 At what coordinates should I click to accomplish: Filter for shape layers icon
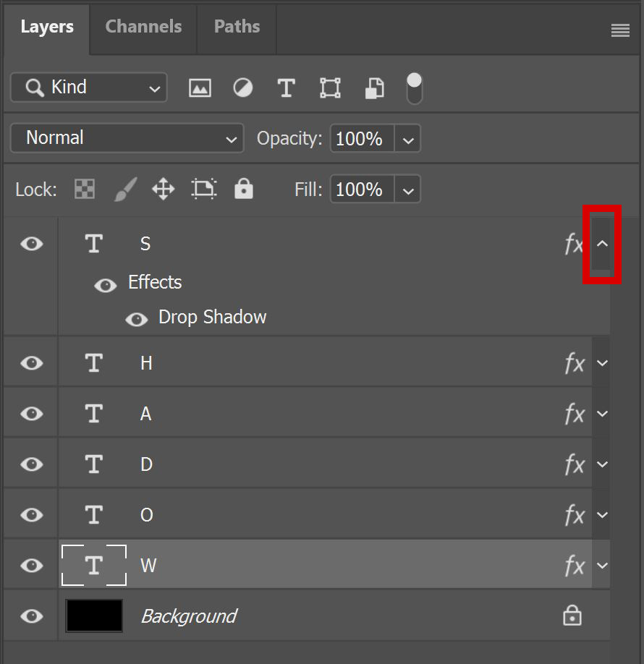(330, 88)
